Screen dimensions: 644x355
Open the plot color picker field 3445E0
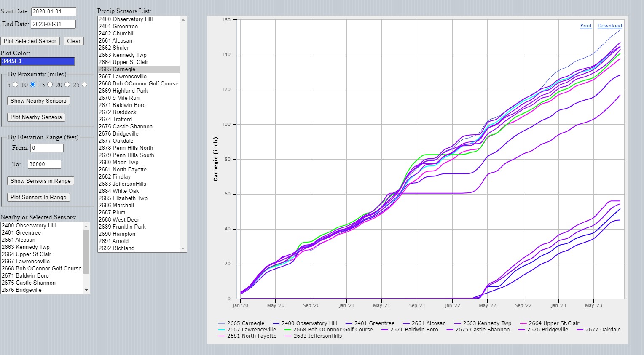click(x=38, y=61)
